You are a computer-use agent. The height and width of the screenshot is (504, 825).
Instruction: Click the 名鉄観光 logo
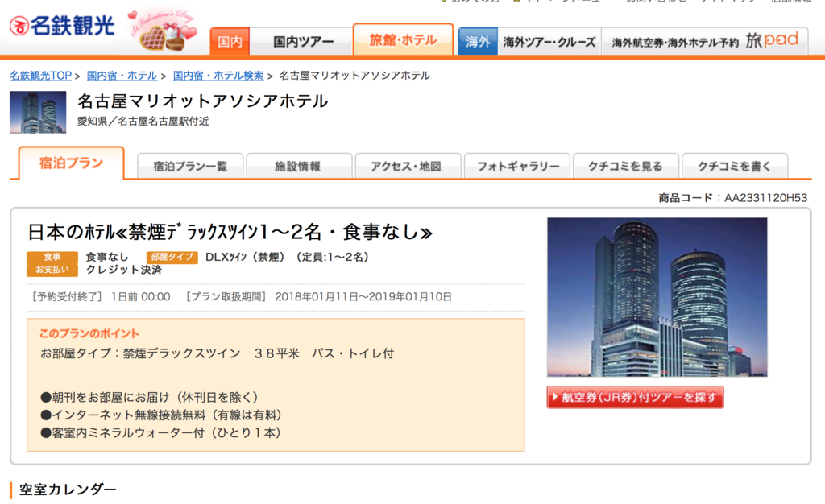[62, 26]
